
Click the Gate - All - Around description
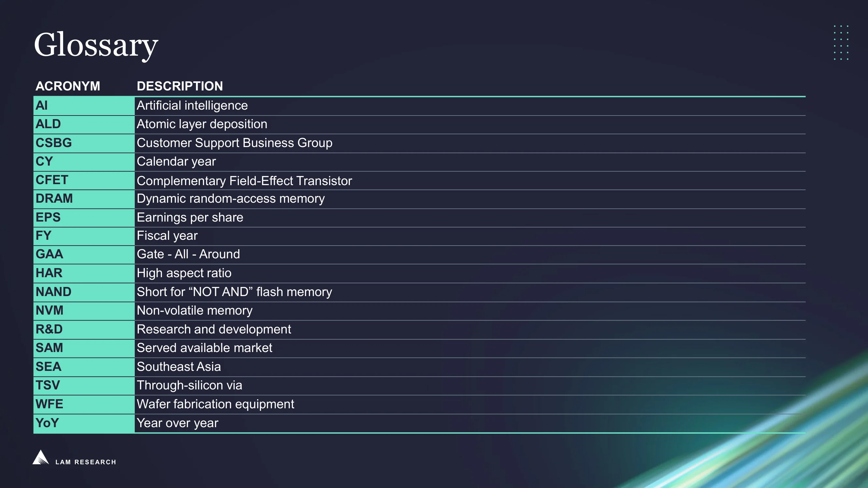click(188, 254)
